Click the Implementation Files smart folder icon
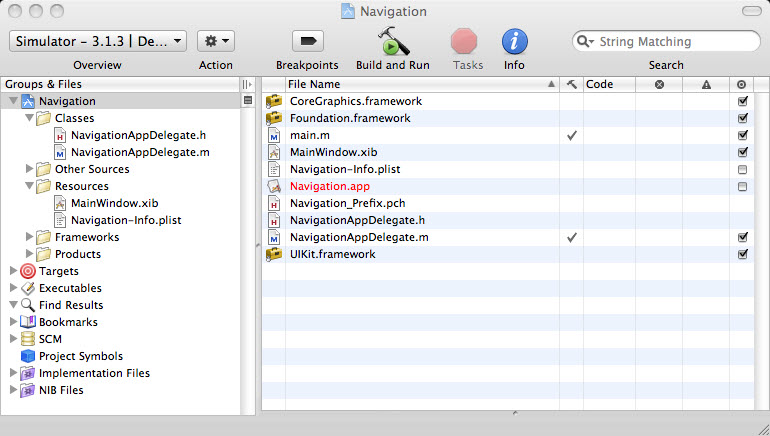Screen dimensions: 770x436 point(28,373)
